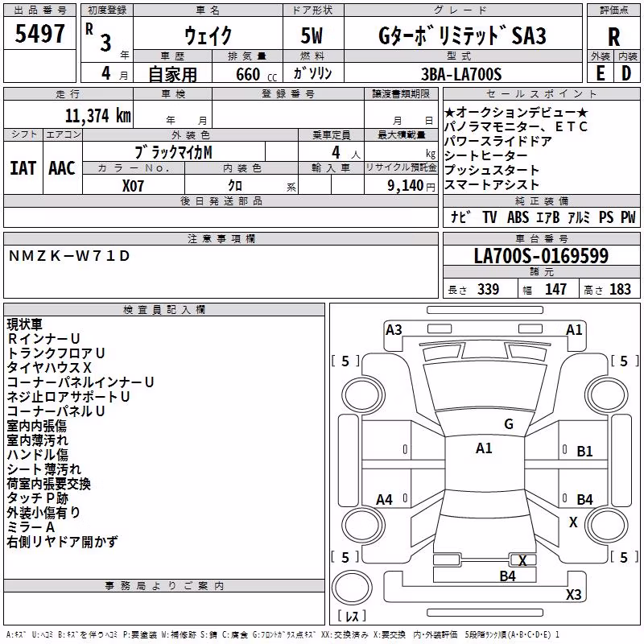This screenshot has height=644, width=644.
Task: Click displacement value 660 cc
Action: [256, 75]
